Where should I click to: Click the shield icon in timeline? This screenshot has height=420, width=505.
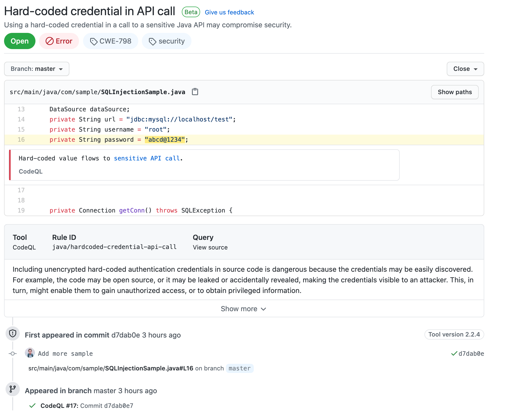[x=13, y=334]
